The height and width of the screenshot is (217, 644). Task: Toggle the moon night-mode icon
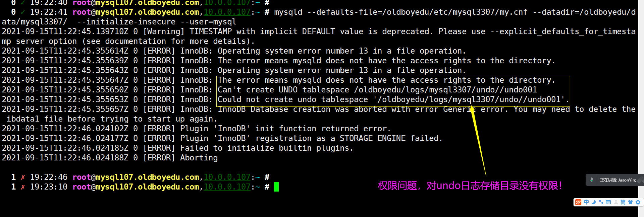(x=594, y=202)
